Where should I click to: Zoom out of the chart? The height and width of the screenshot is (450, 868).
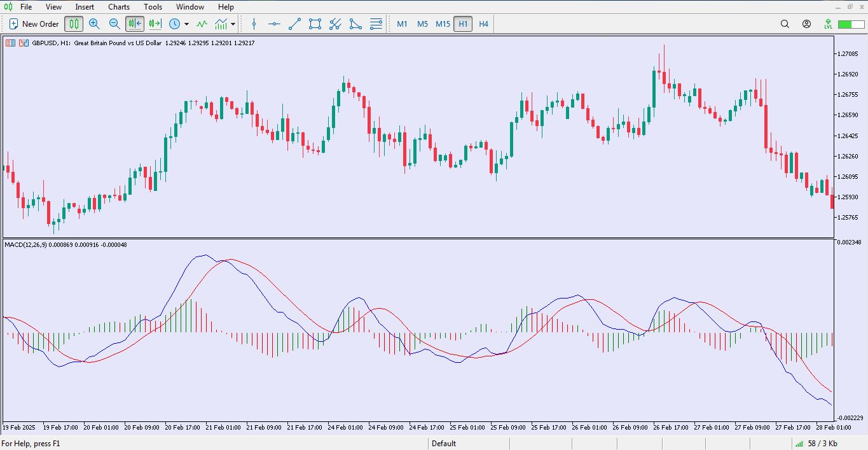point(114,24)
